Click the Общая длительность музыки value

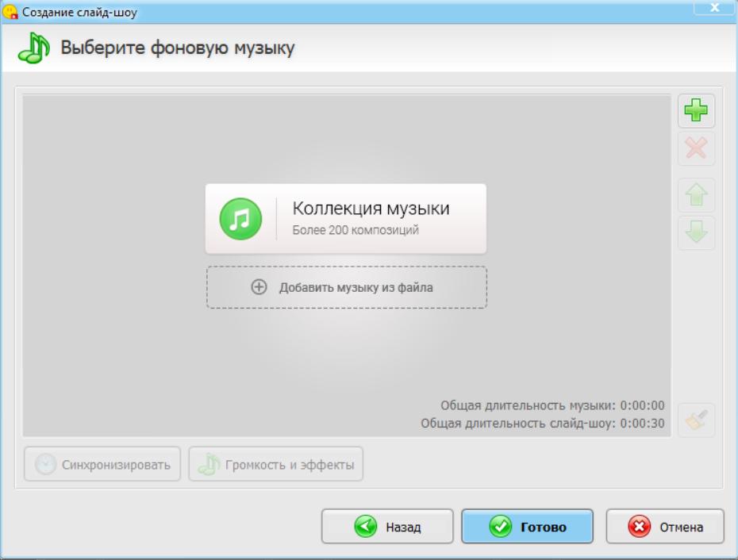pos(642,405)
